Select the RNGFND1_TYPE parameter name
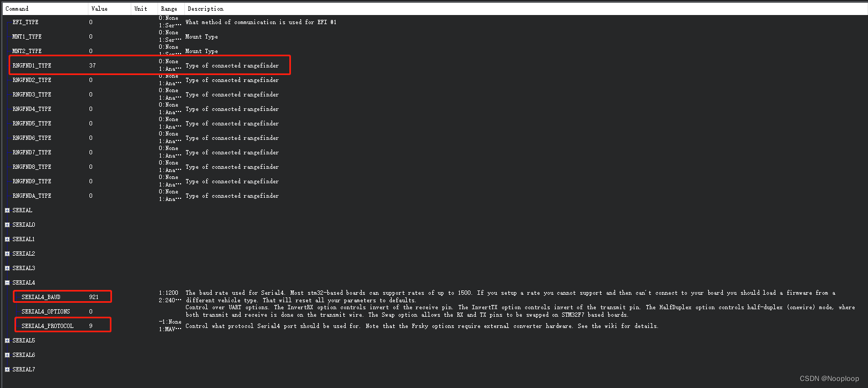Viewport: 868px width, 388px height. 32,65
